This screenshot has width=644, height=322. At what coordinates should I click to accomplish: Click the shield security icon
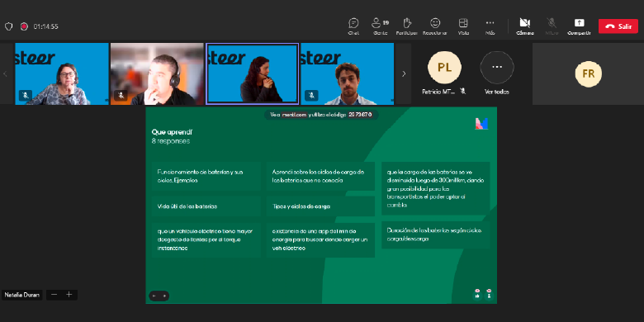point(8,26)
